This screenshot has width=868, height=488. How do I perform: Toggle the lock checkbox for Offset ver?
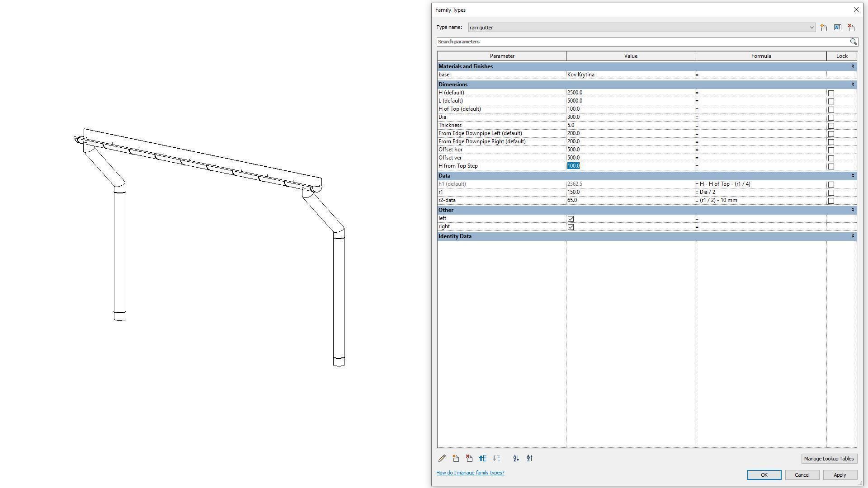(831, 158)
